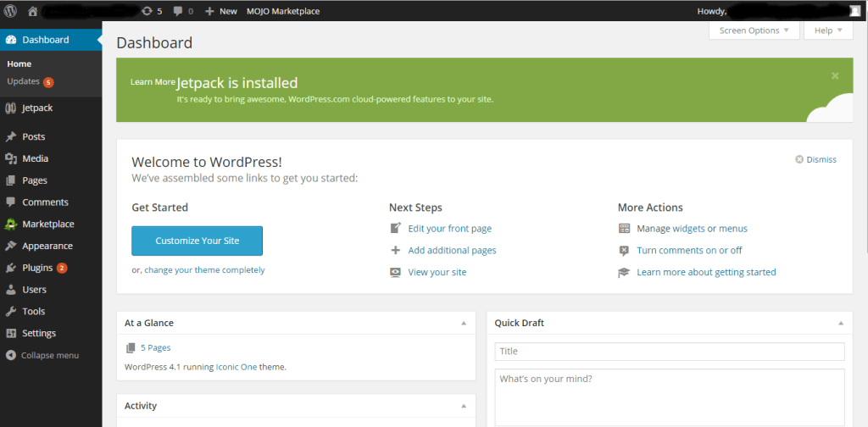Open the New content menu
Screen dimensions: 868x427
(x=221, y=10)
